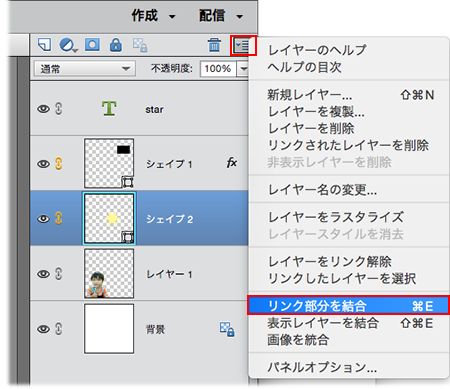
Task: Click the trash can delete layer icon
Action: click(x=214, y=45)
